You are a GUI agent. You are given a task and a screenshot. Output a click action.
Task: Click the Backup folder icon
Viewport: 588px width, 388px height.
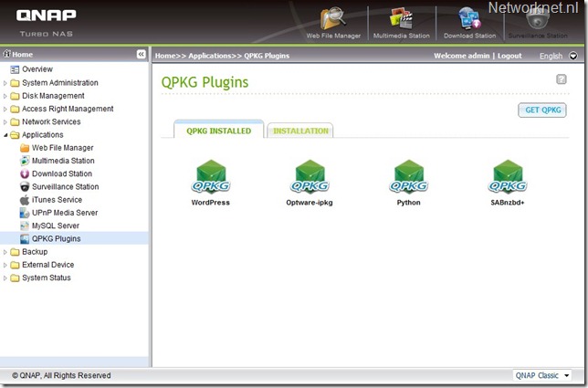coord(15,252)
